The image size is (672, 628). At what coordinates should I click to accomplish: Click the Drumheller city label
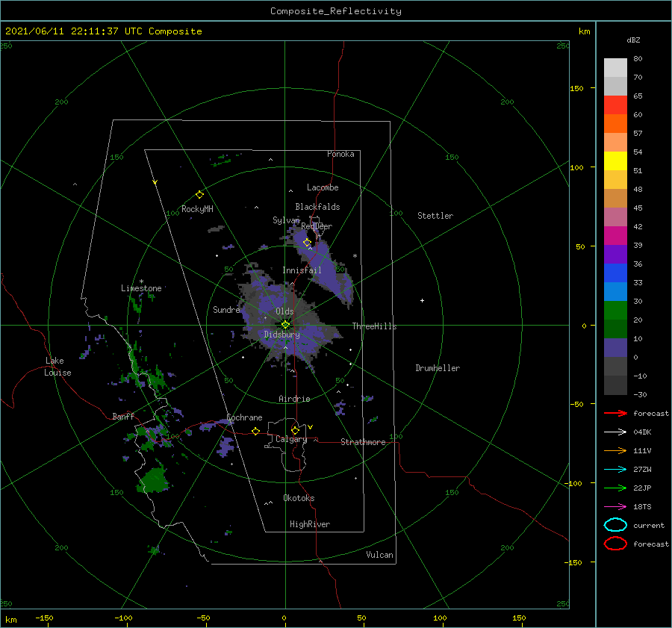tap(438, 368)
